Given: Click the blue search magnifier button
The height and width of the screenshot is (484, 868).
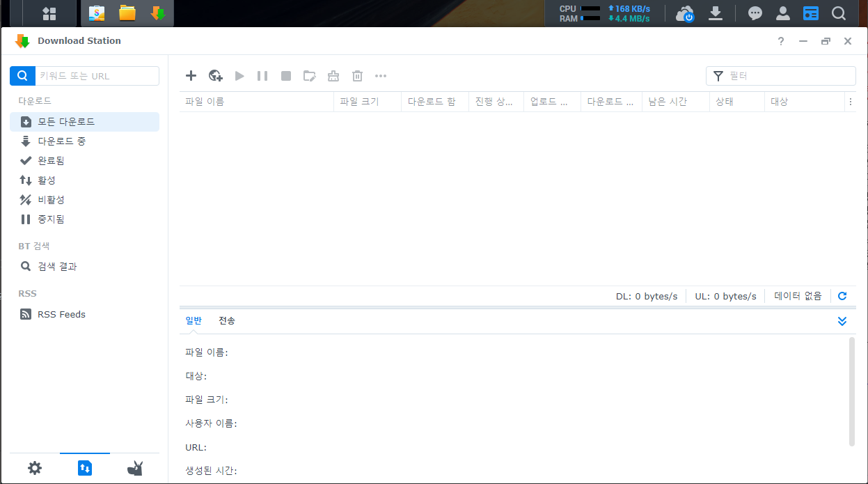Looking at the screenshot, I should (x=22, y=76).
